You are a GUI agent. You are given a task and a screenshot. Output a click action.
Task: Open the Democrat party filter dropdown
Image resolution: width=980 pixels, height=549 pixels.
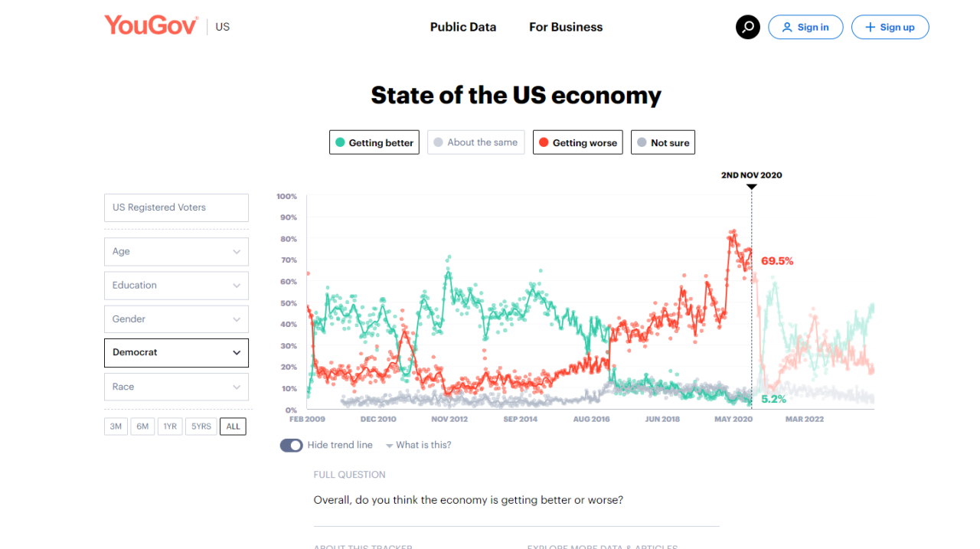pos(176,352)
